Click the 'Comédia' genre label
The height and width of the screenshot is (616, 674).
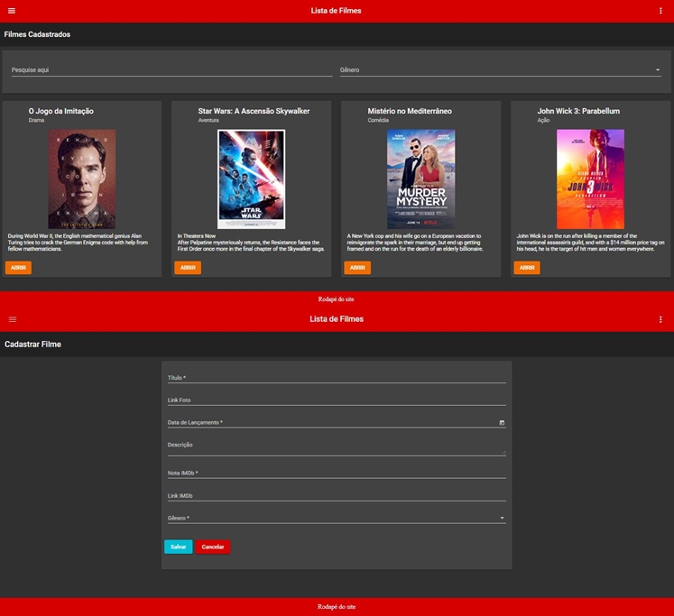click(x=378, y=120)
